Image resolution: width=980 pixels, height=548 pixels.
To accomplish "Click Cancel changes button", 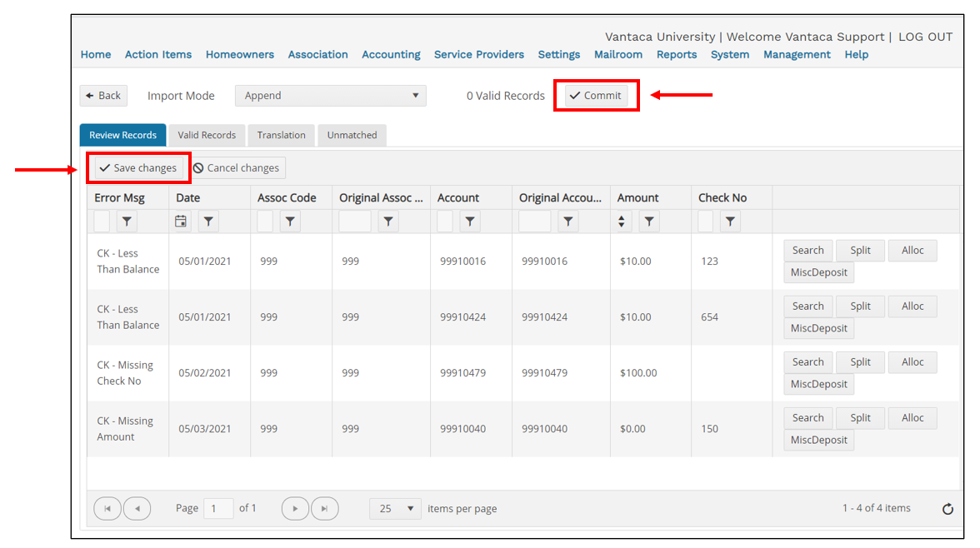I will [237, 168].
